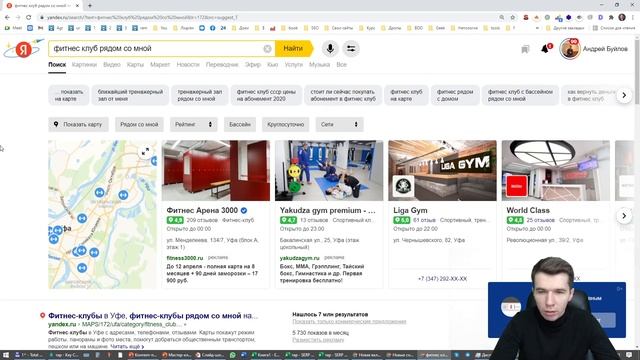Start voice search with microphone icon
The width and height of the screenshot is (640, 360).
tap(330, 49)
